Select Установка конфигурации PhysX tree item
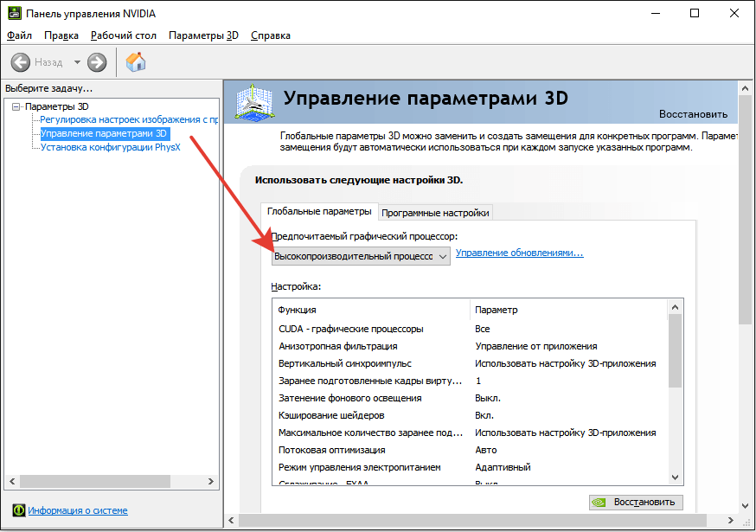Image resolution: width=756 pixels, height=532 pixels. click(110, 147)
